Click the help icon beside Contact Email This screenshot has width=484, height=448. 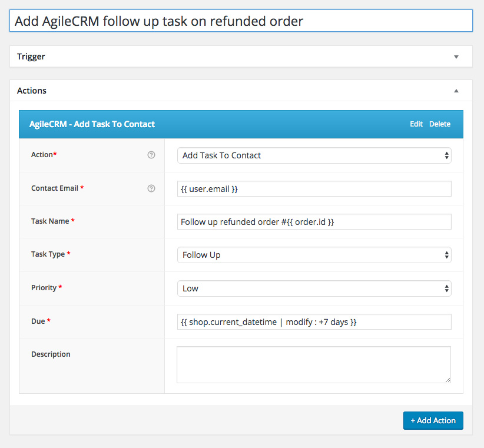pos(151,188)
